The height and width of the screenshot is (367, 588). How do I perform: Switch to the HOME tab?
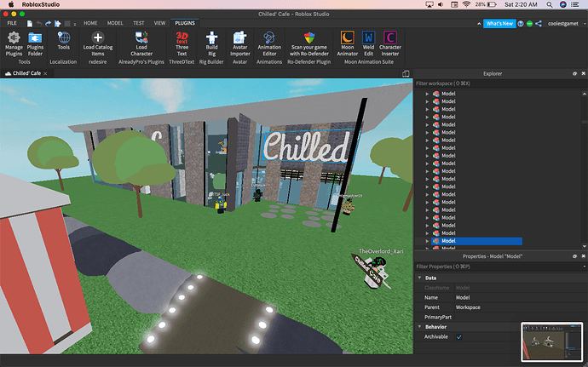90,23
